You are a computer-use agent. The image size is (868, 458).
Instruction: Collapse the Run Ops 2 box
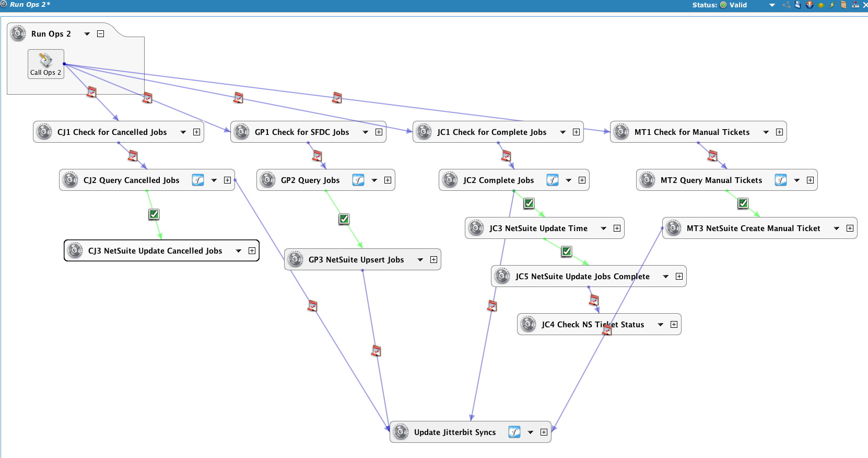coord(101,34)
